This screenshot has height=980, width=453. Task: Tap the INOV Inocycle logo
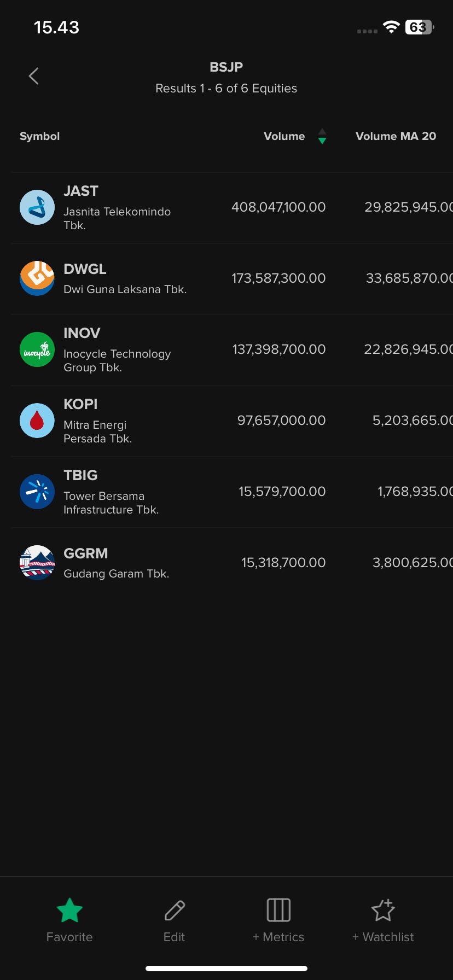(x=37, y=349)
